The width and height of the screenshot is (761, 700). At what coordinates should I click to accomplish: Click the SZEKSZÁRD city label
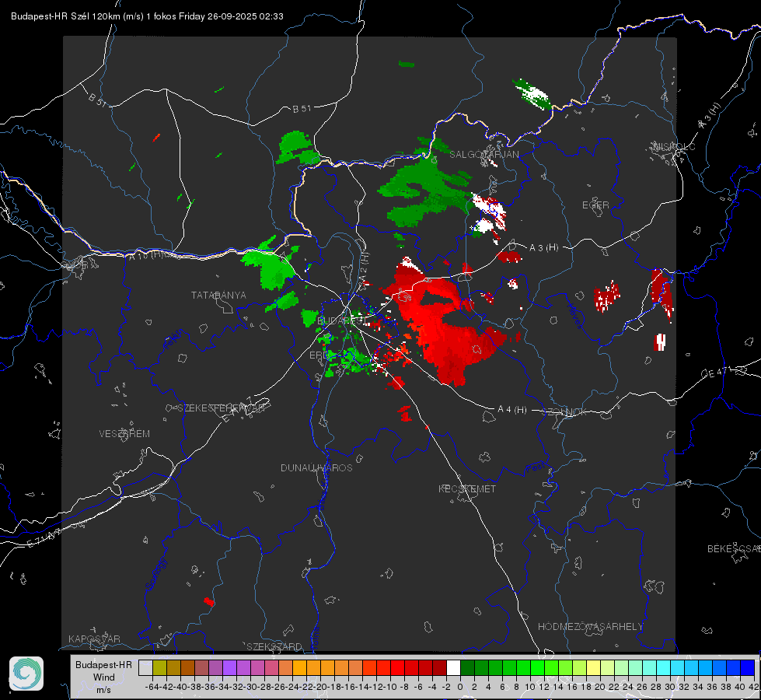click(x=274, y=646)
